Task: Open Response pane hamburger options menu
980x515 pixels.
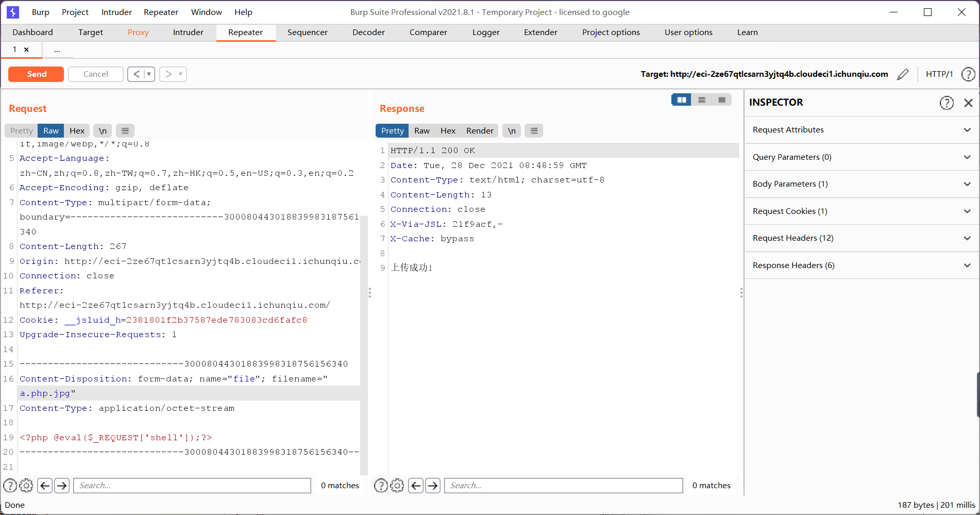Action: (534, 131)
